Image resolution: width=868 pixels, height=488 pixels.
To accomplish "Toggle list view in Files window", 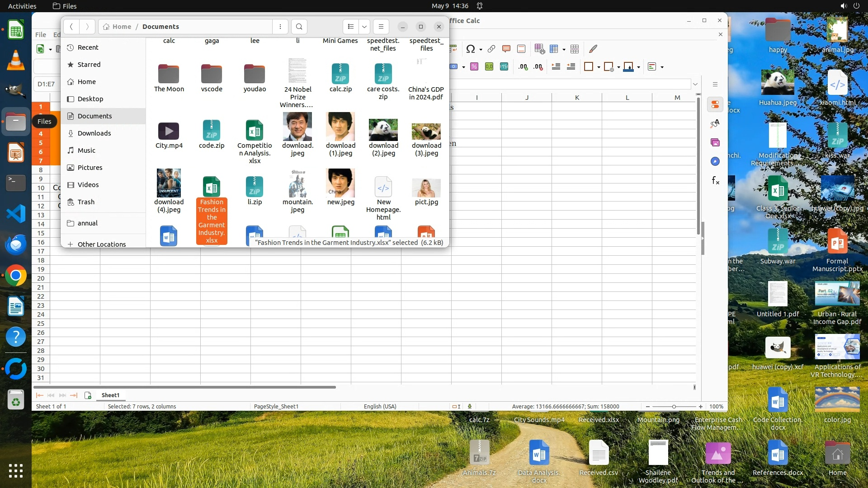I will (x=351, y=27).
